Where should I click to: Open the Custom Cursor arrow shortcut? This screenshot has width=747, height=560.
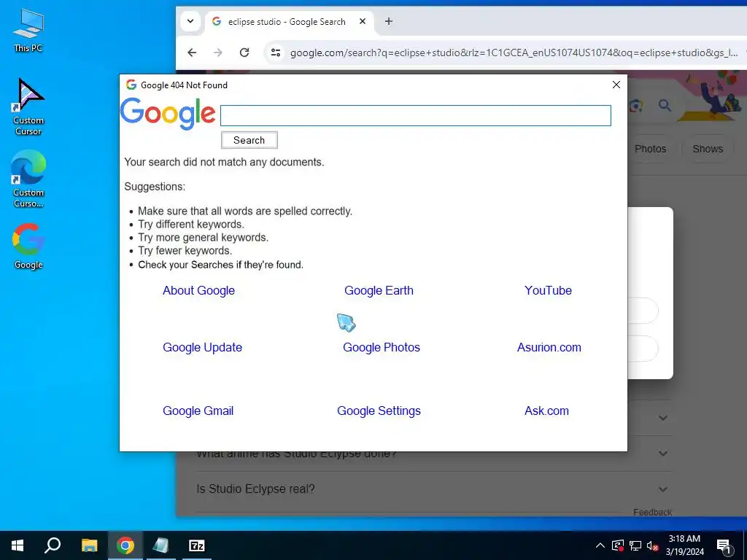tap(28, 107)
